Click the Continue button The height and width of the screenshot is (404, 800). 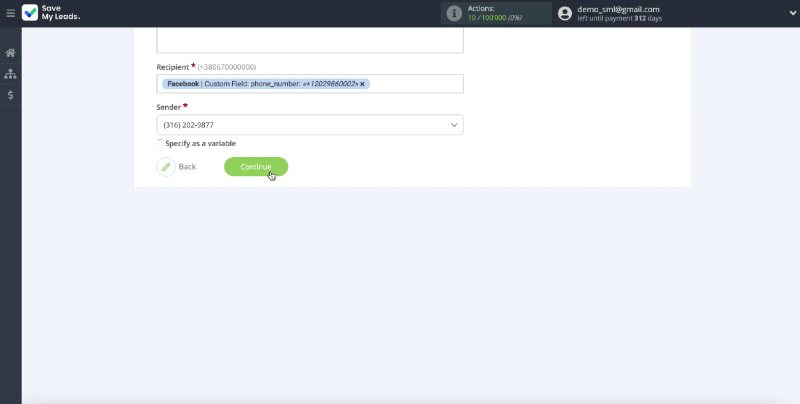256,167
